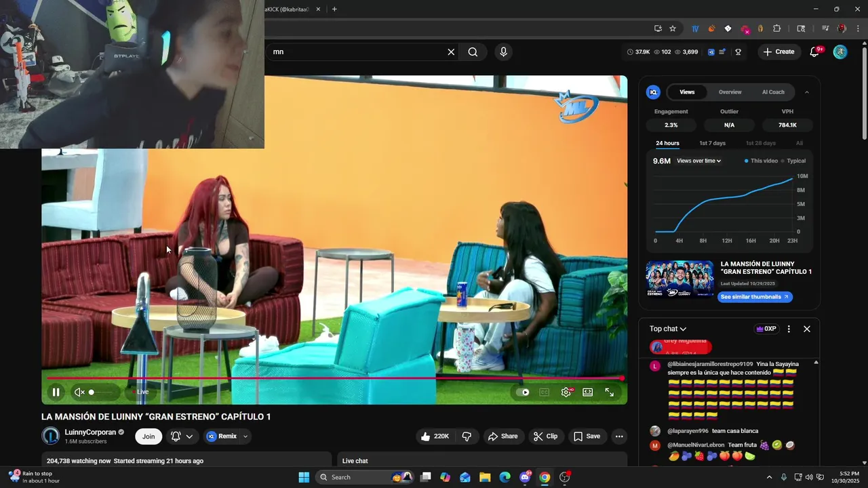868x488 pixels.
Task: Open the 'Views over time' dropdown
Action: (x=698, y=161)
